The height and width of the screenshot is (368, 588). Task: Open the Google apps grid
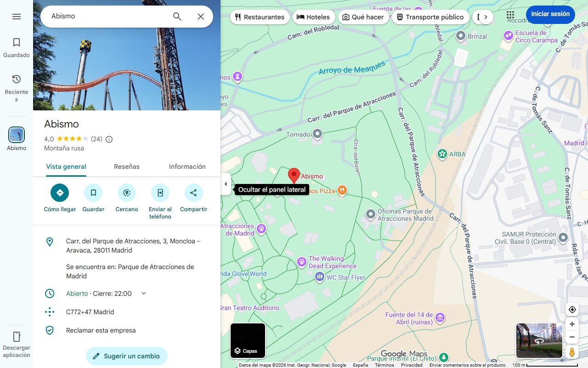(x=510, y=16)
